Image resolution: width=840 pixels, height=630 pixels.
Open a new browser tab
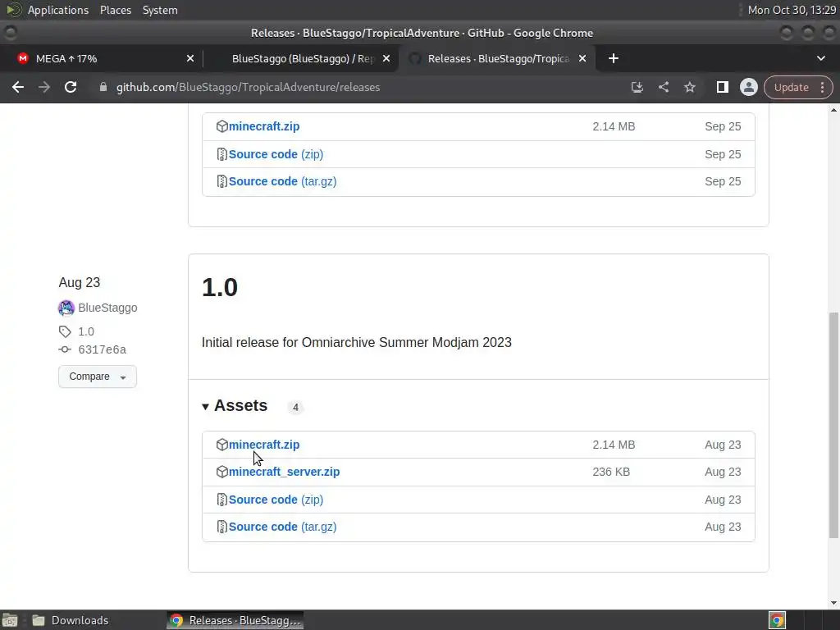(614, 58)
